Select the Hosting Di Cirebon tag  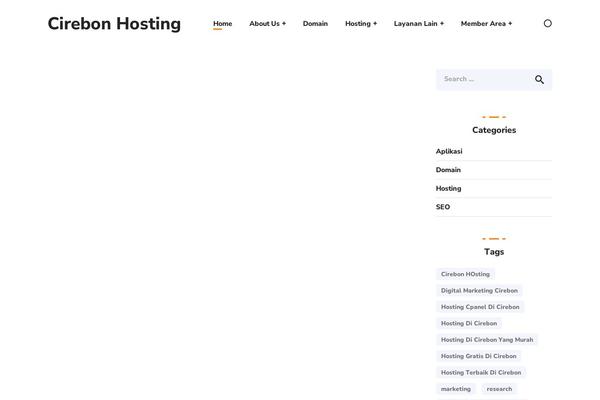[x=469, y=323]
